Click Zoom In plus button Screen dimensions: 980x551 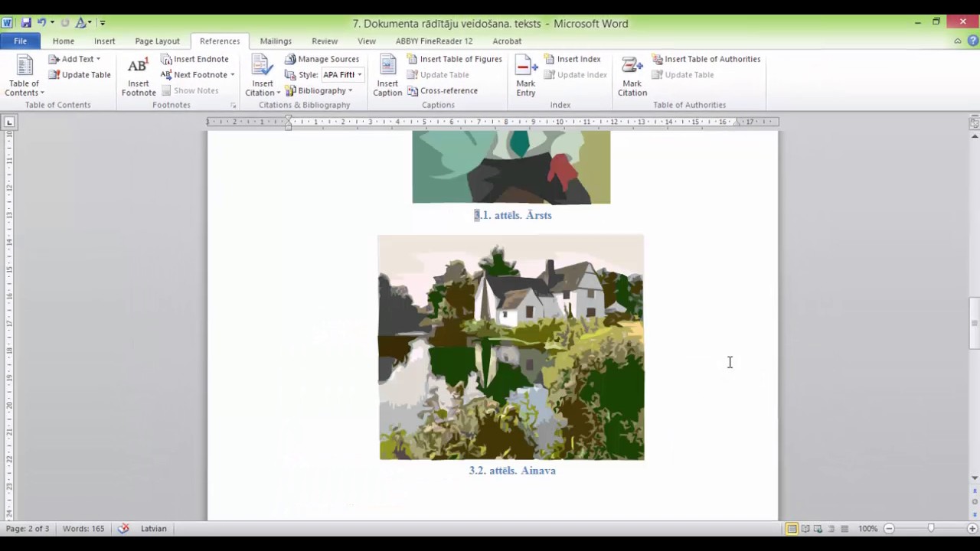[972, 529]
